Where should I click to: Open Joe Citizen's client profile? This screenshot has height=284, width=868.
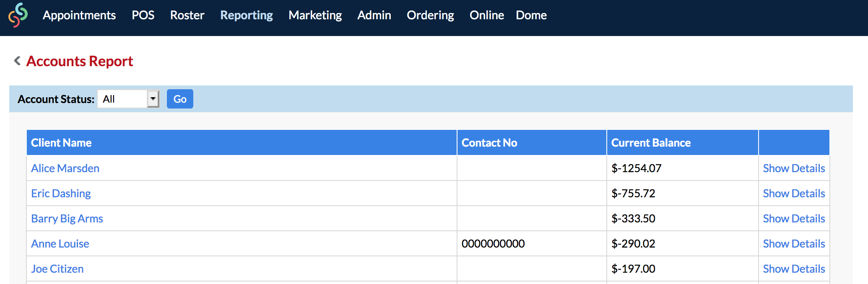click(x=57, y=269)
